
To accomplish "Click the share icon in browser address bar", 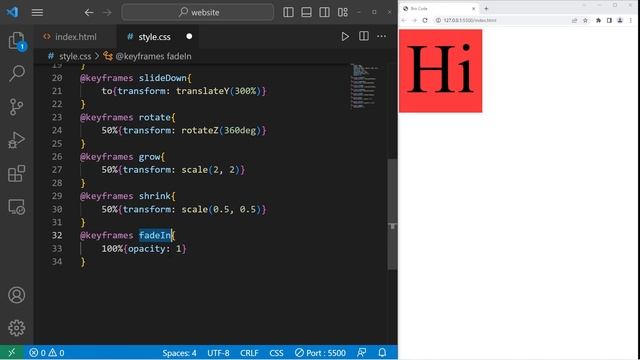I will coord(574,20).
